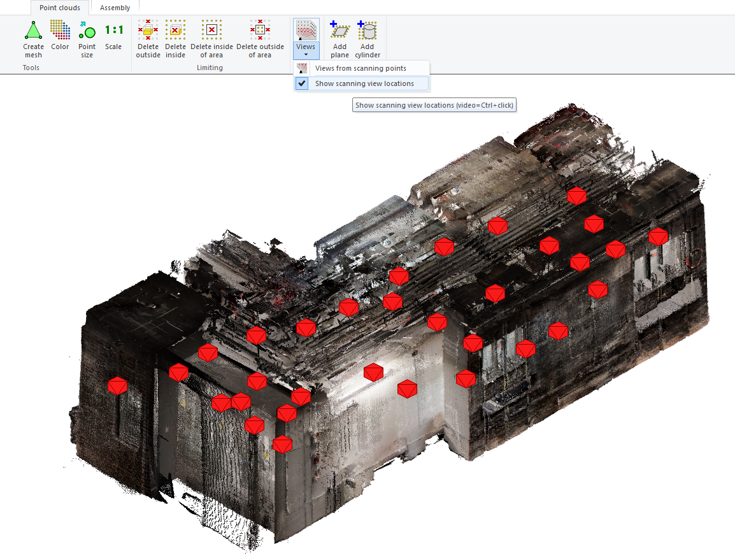Image resolution: width=735 pixels, height=560 pixels.
Task: Click the rightmost red scan location marker
Action: point(658,236)
